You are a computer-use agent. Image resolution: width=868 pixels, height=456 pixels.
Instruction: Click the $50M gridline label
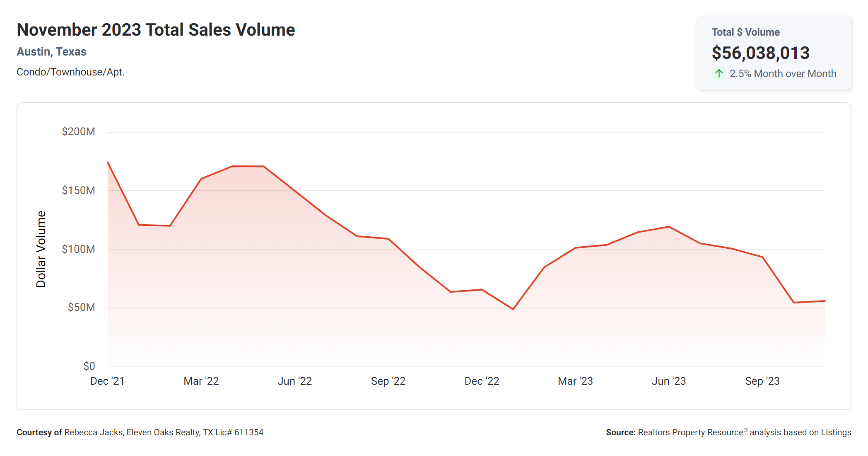point(81,308)
